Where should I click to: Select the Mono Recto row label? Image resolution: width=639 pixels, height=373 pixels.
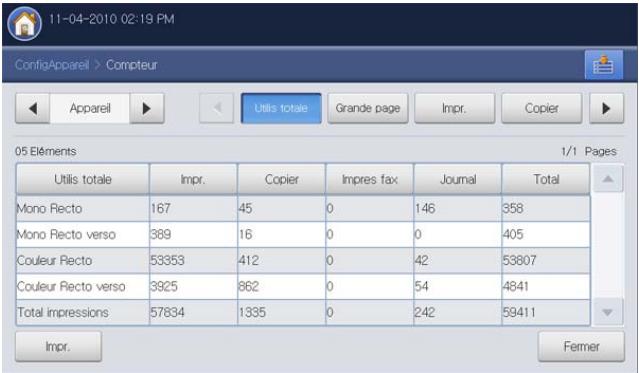[49, 209]
